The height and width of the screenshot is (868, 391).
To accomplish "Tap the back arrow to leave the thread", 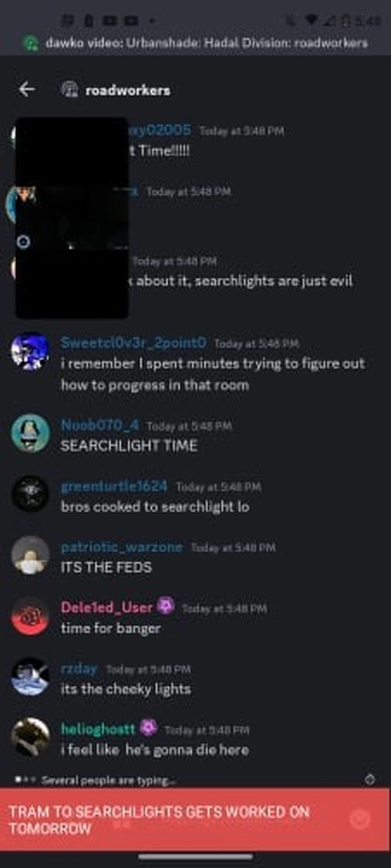I will [27, 90].
